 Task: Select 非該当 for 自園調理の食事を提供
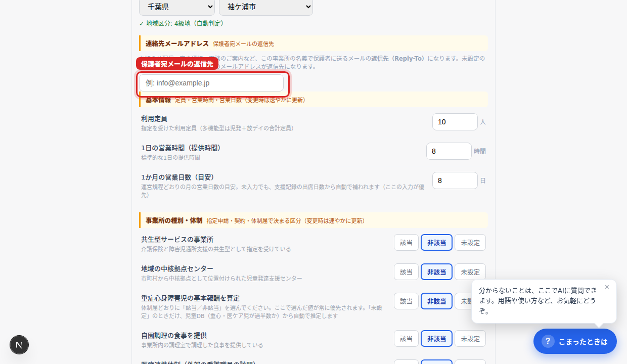pos(436,339)
